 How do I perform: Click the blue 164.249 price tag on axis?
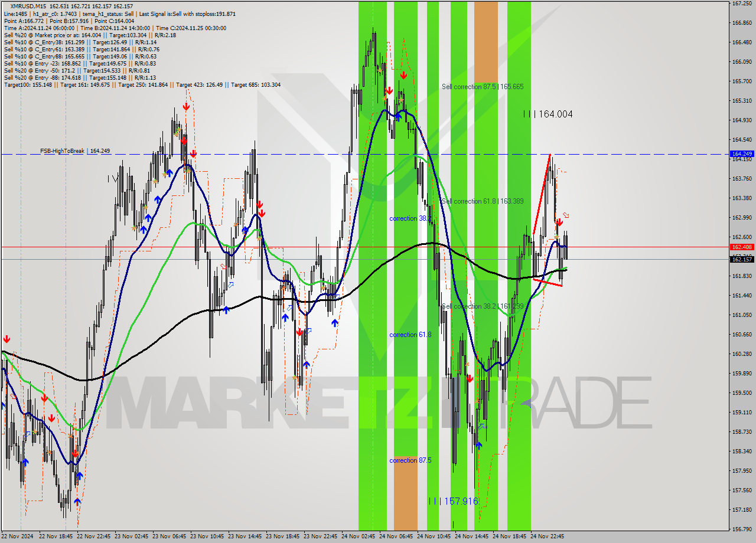point(742,153)
